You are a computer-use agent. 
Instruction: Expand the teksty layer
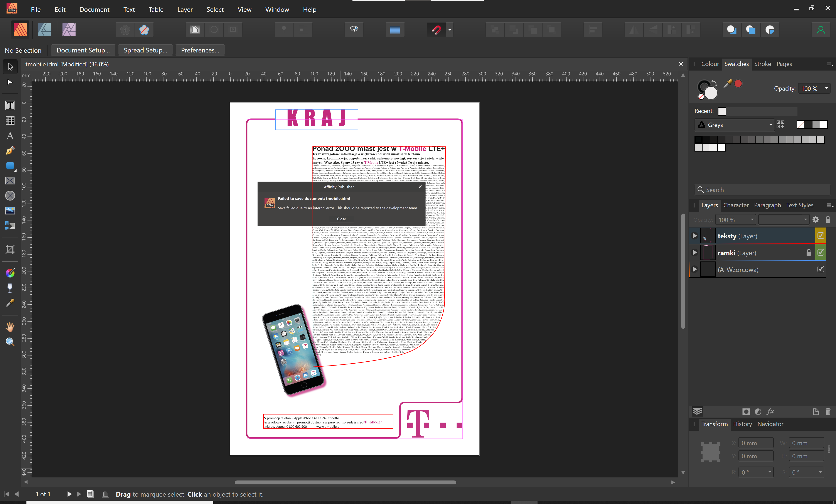(x=694, y=236)
